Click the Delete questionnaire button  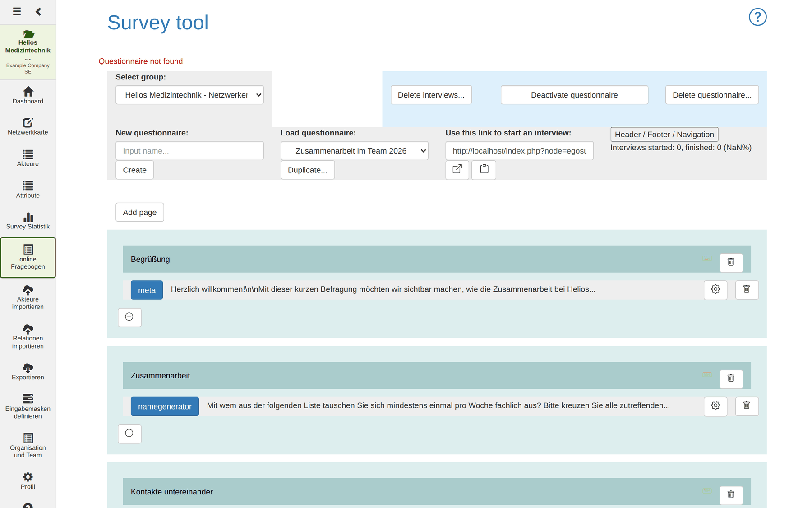[712, 95]
